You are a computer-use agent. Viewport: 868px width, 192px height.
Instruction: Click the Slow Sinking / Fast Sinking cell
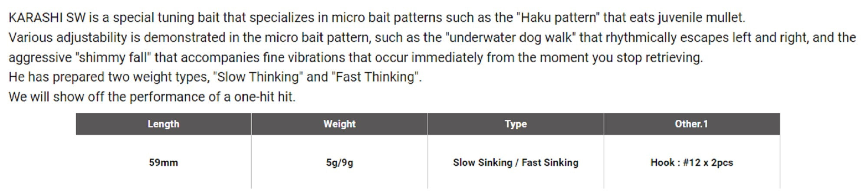[516, 163]
